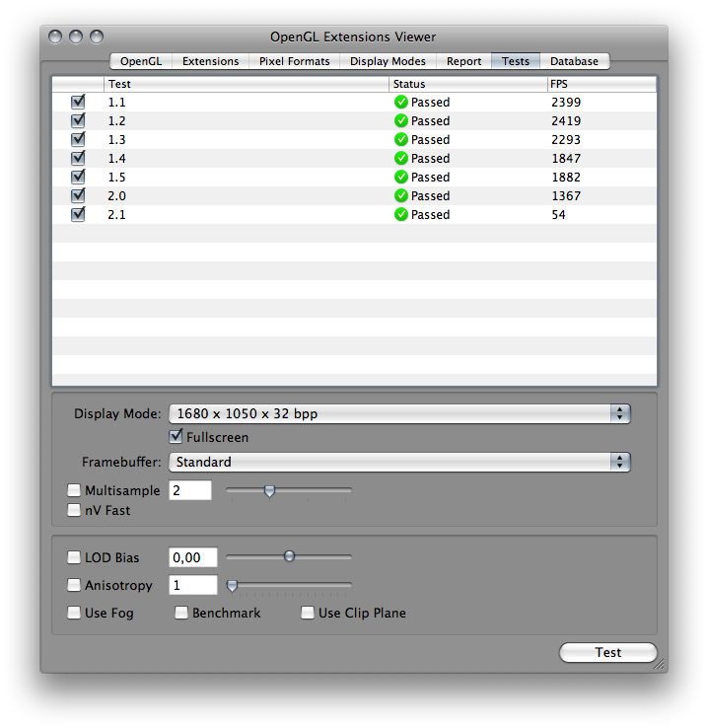The width and height of the screenshot is (708, 728).
Task: Uncheck the test 2.1 checkbox
Action: [78, 214]
